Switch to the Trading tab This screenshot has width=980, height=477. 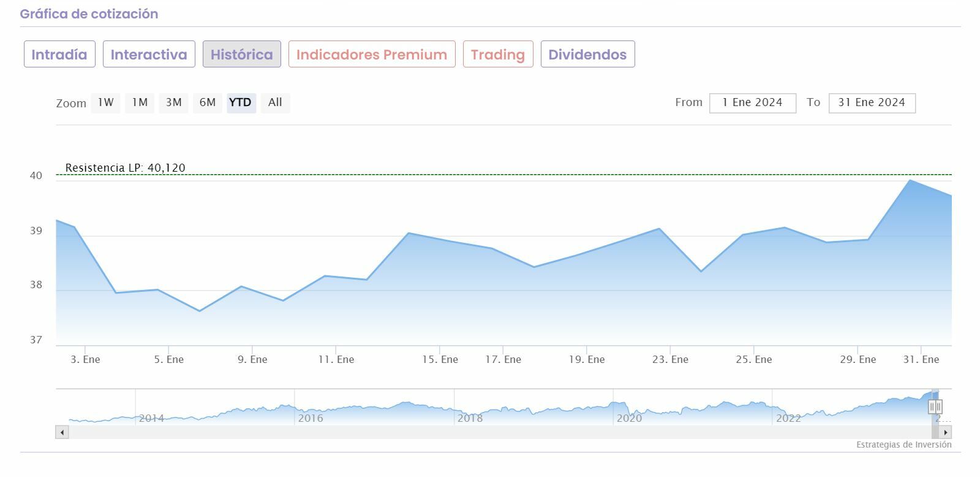(498, 54)
